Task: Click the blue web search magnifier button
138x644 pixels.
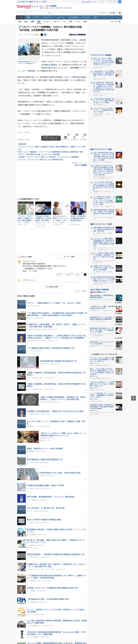Action: click(x=120, y=2)
